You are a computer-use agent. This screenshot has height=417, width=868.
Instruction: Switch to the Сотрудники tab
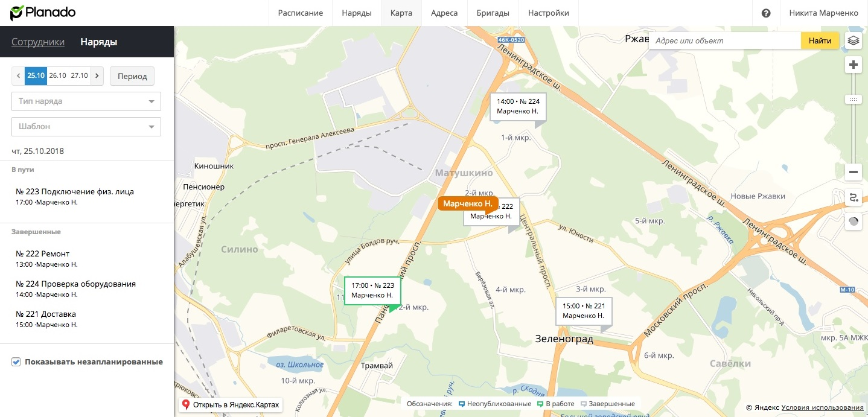(38, 42)
